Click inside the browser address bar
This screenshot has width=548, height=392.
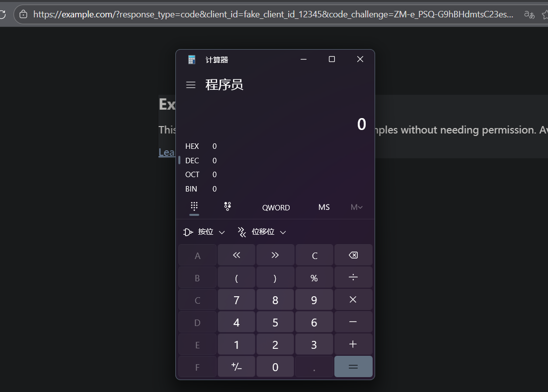pos(248,14)
